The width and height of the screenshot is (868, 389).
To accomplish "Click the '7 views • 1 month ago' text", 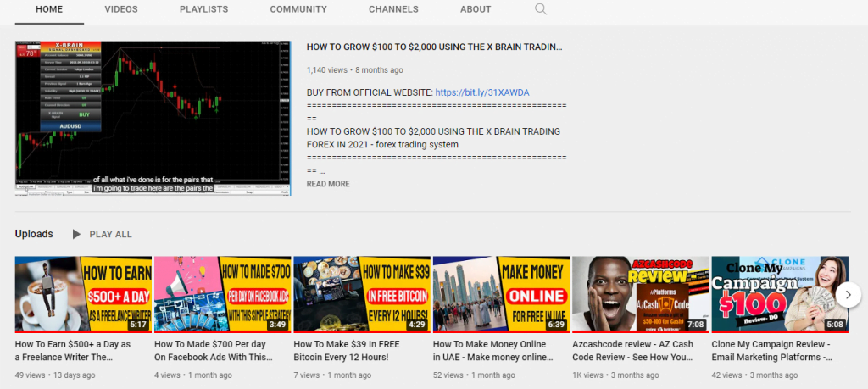I will 332,375.
